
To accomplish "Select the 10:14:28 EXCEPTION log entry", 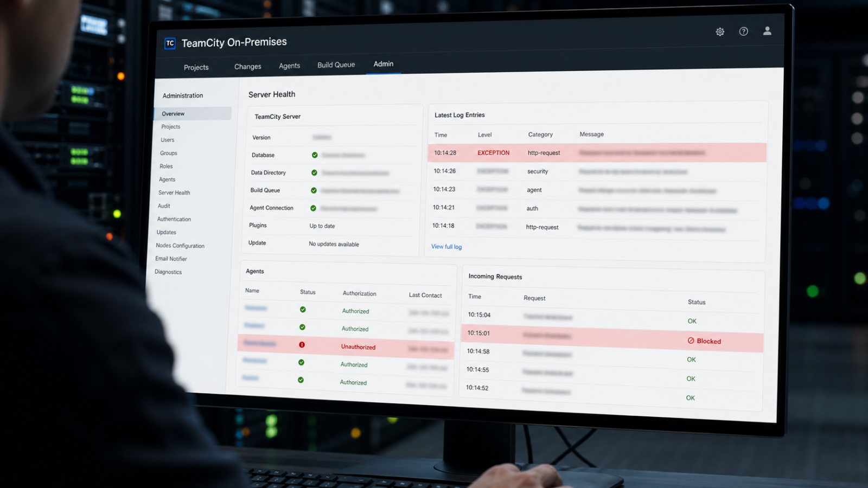I will [x=597, y=153].
